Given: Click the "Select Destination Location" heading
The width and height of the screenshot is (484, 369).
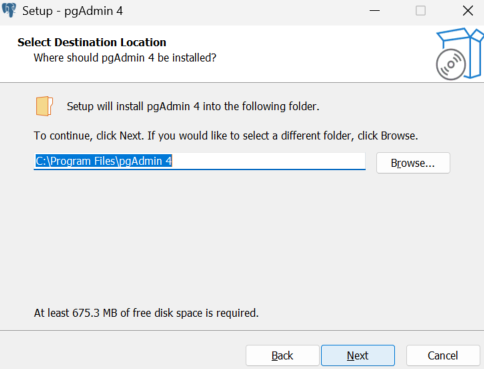Looking at the screenshot, I should (92, 42).
